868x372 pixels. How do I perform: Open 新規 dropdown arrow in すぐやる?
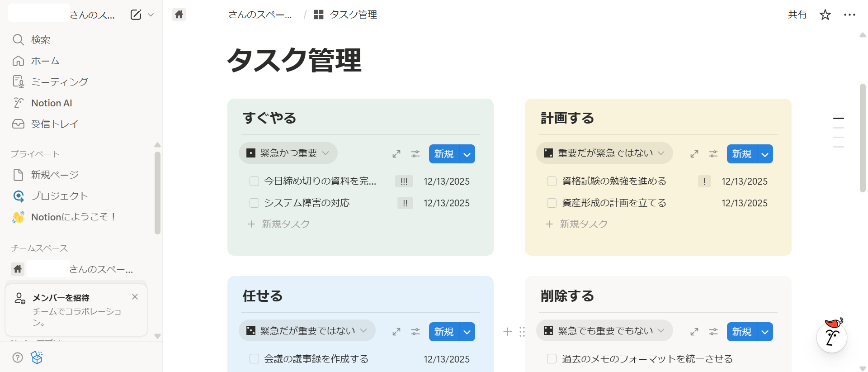coord(467,154)
